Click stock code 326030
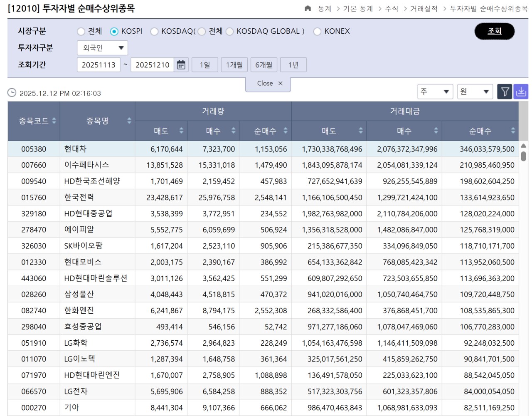The height and width of the screenshot is (416, 532). 34,246
